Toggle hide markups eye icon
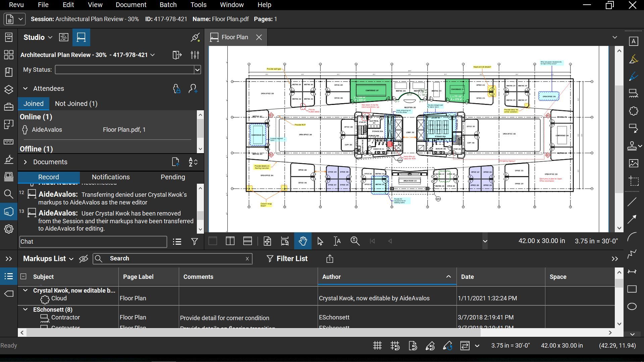Image resolution: width=644 pixels, height=362 pixels. (x=83, y=258)
